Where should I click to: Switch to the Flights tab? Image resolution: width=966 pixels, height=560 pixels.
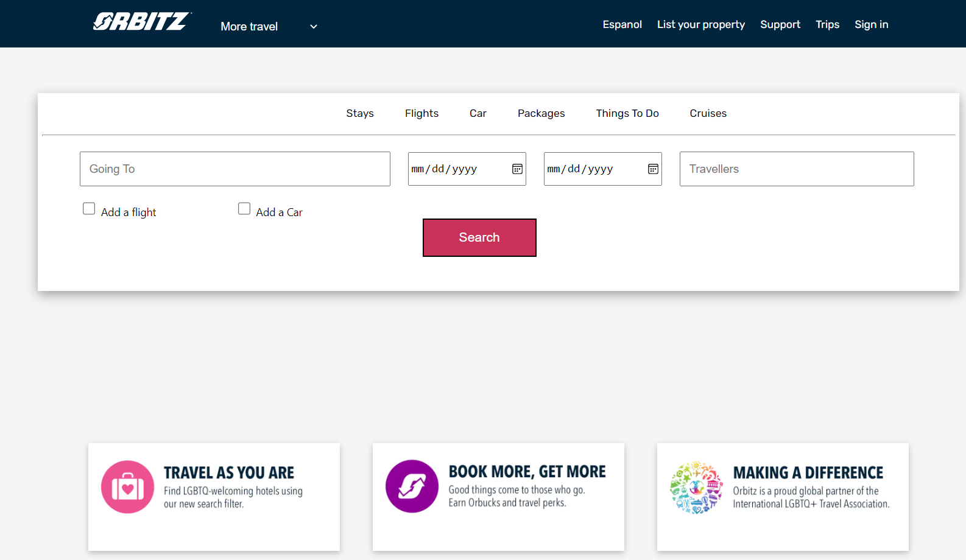point(421,113)
